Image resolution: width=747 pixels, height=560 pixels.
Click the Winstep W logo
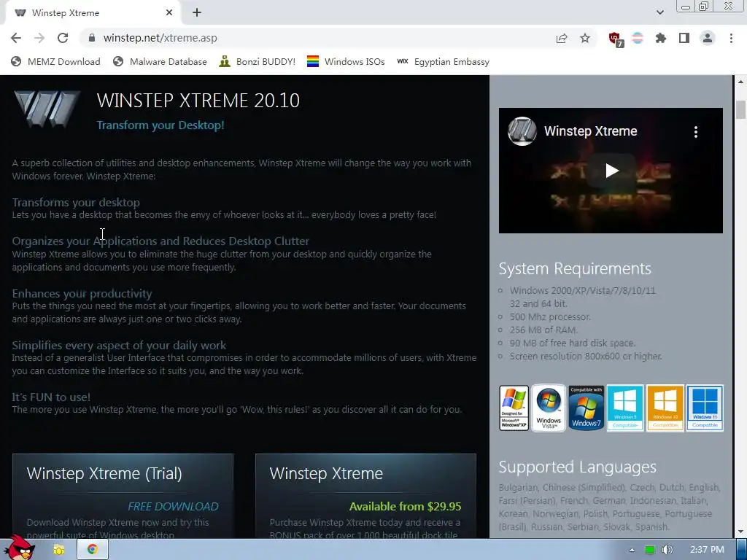[x=47, y=109]
